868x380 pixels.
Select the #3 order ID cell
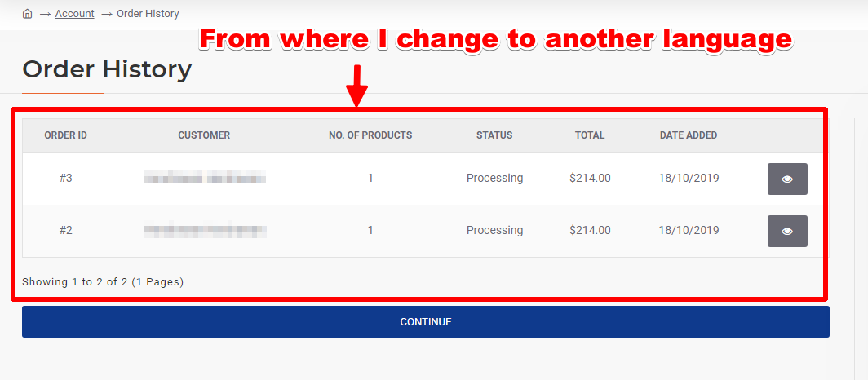point(66,178)
